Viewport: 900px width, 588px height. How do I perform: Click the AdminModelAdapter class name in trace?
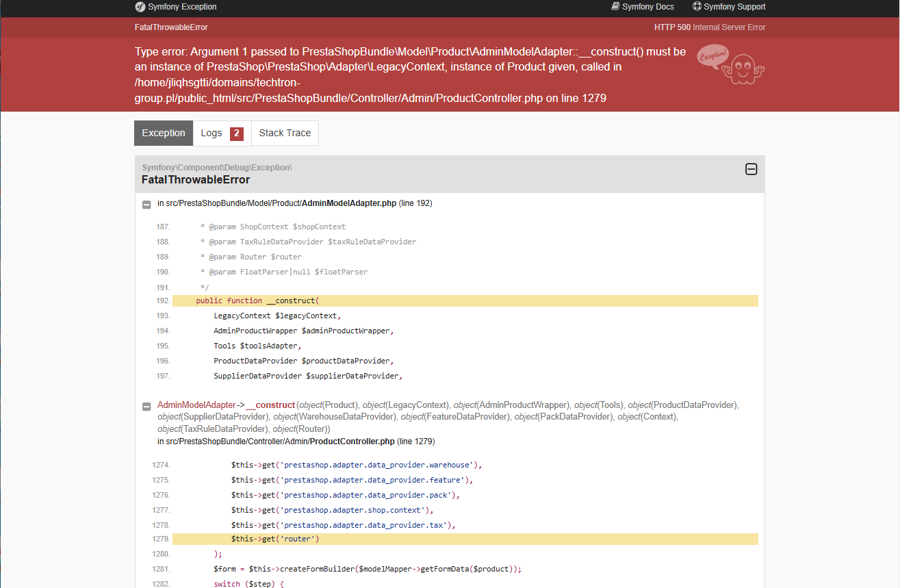tap(196, 405)
